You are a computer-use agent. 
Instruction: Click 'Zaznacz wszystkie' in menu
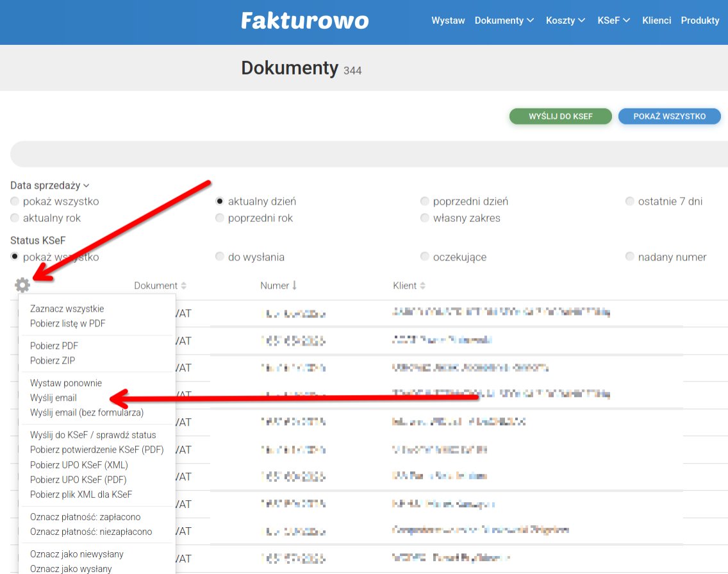coord(67,308)
